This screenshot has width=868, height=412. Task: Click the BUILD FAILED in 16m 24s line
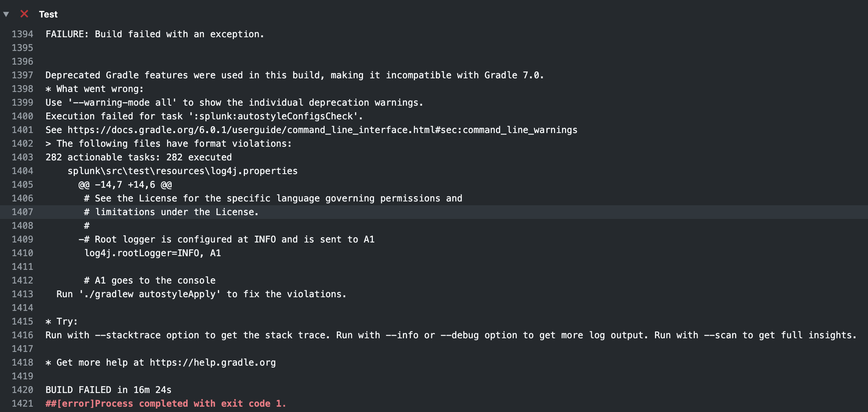(109, 390)
